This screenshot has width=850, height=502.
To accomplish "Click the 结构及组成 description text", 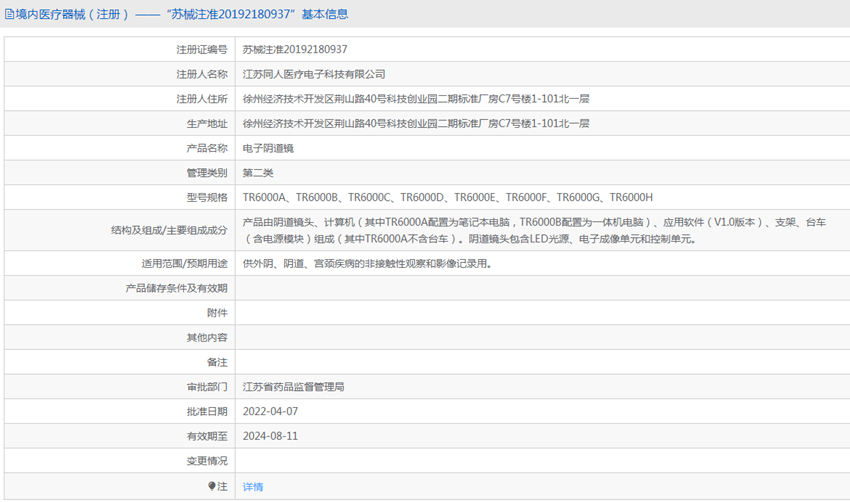I will pos(535,230).
